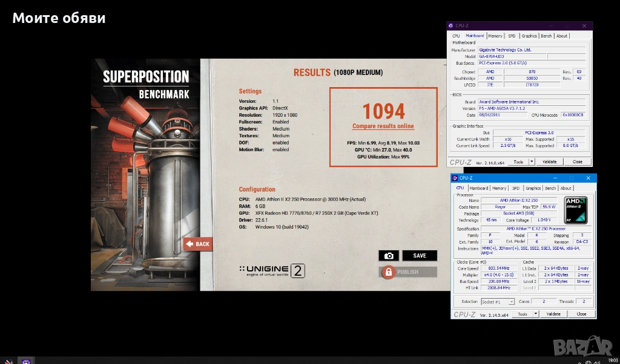Screen dimensions: 620x364
Task: Open the Tools dropdown arrow in the Mainboard CPU-Z window
Action: pyautogui.click(x=532, y=161)
